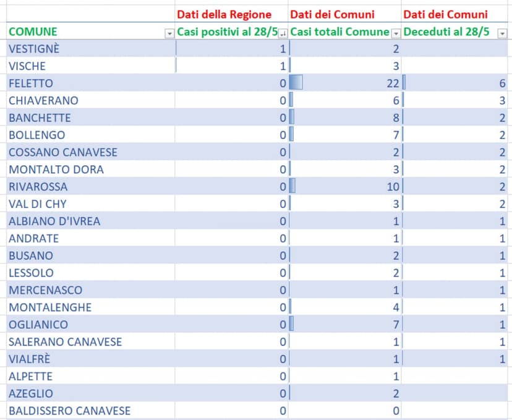Screen dimensions: 512x420
Task: Select the COMUNE header cell text
Action: (33, 32)
